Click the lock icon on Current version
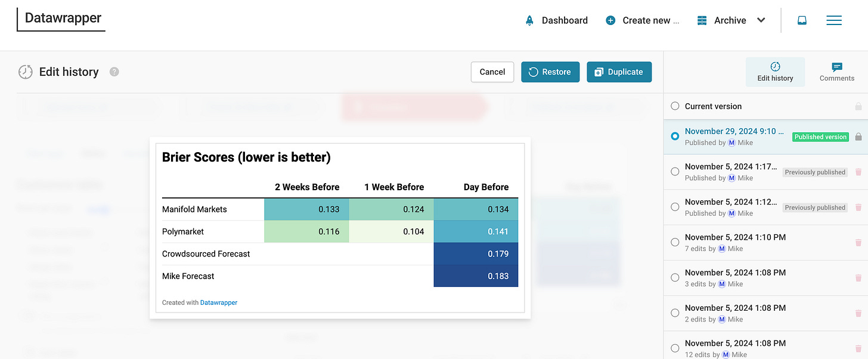 pyautogui.click(x=858, y=106)
